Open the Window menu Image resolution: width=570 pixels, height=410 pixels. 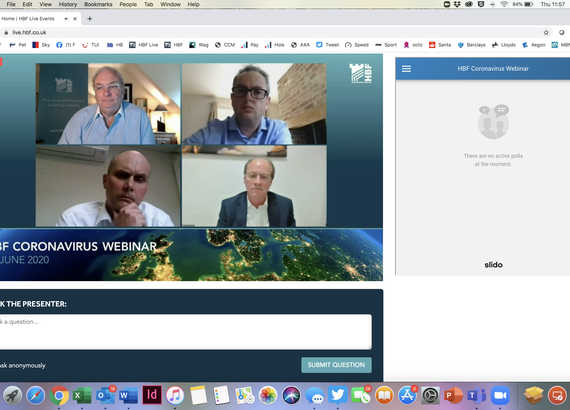[x=170, y=4]
